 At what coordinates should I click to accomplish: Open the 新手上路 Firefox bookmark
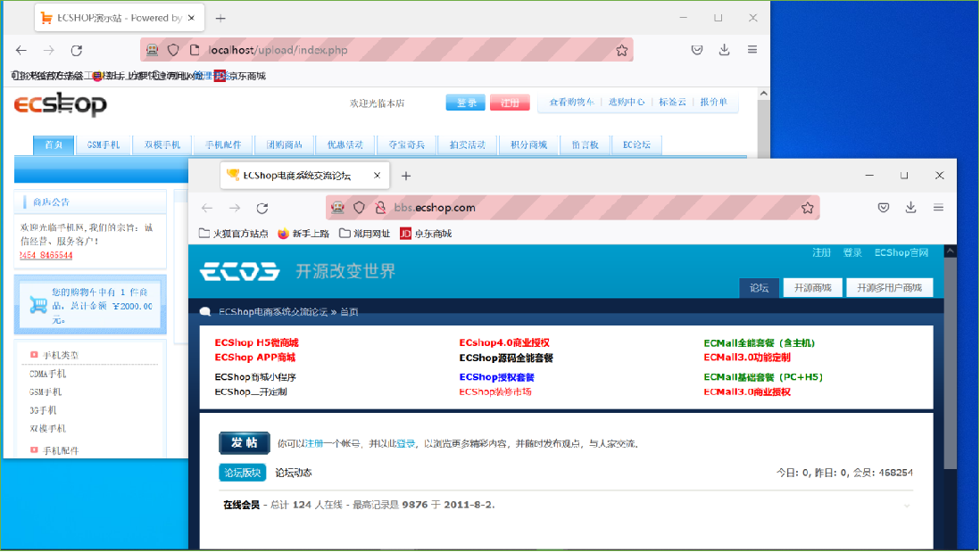(303, 234)
